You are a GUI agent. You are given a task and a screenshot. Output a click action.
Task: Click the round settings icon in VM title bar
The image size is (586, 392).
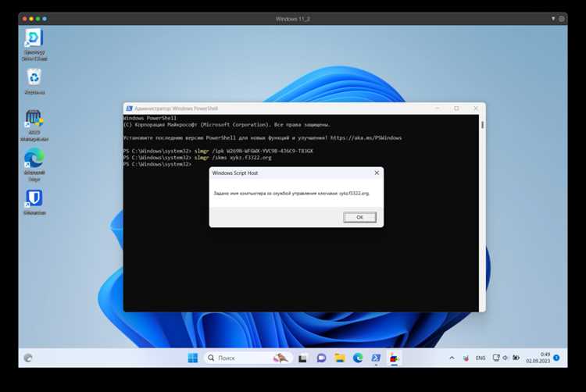pos(561,19)
